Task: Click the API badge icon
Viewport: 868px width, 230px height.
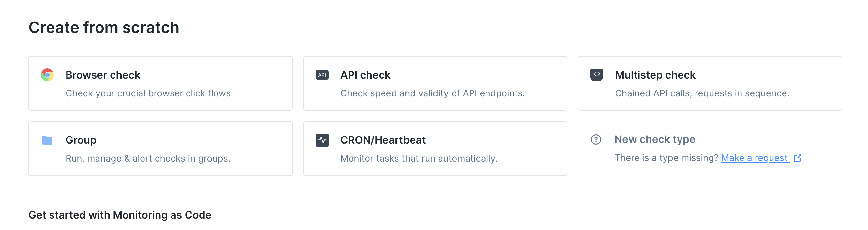Action: tap(322, 75)
